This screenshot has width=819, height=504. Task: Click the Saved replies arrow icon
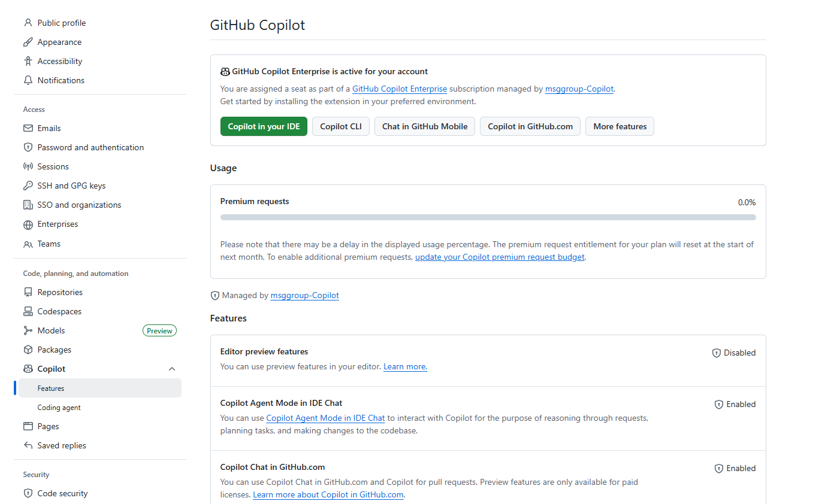(x=28, y=445)
